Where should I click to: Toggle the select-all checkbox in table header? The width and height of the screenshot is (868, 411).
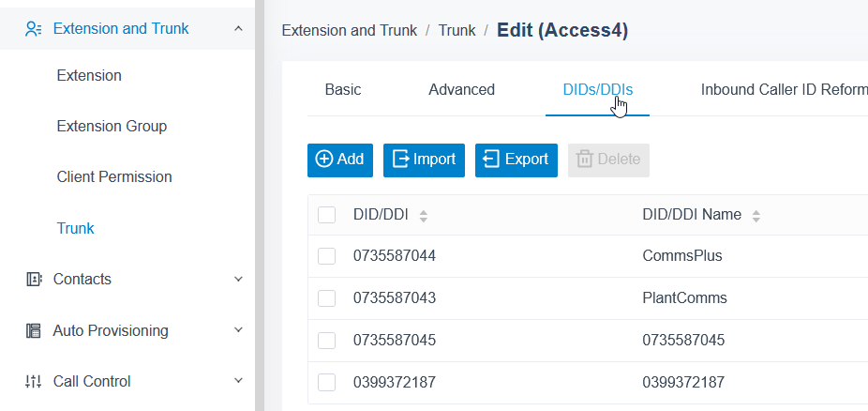326,215
